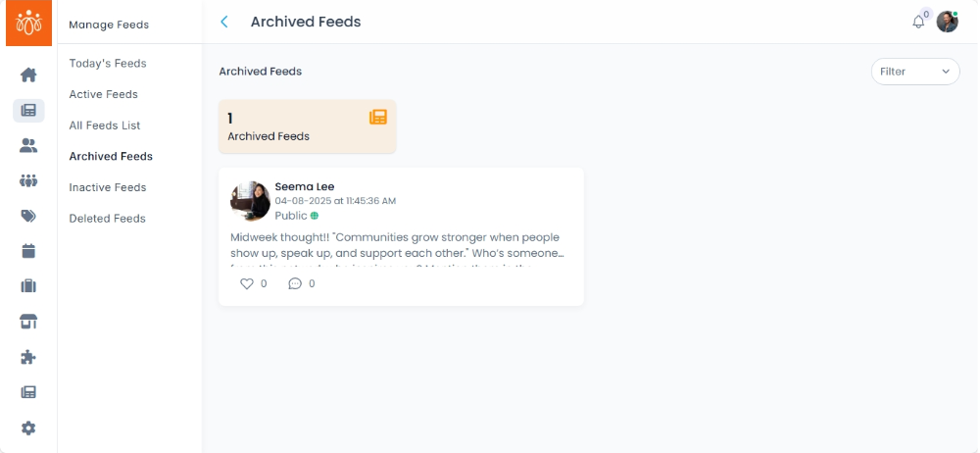Go back using the left chevron
Viewport: 980px width, 453px height.
[x=224, y=22]
